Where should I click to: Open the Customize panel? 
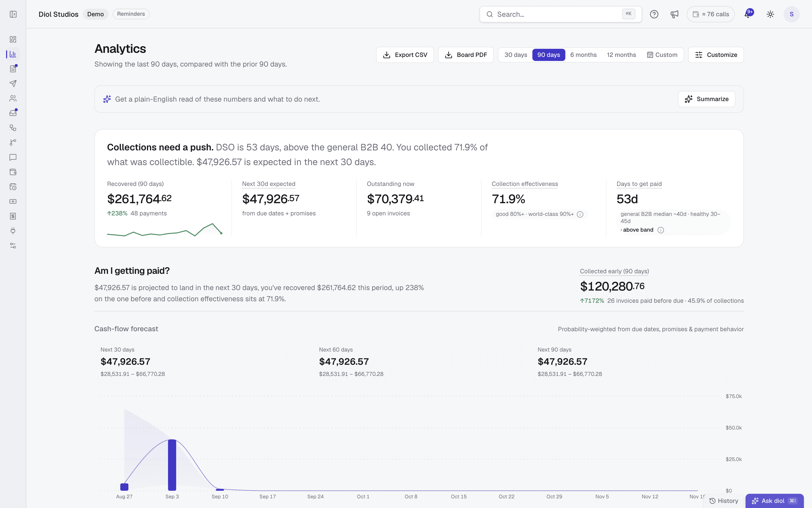(716, 55)
